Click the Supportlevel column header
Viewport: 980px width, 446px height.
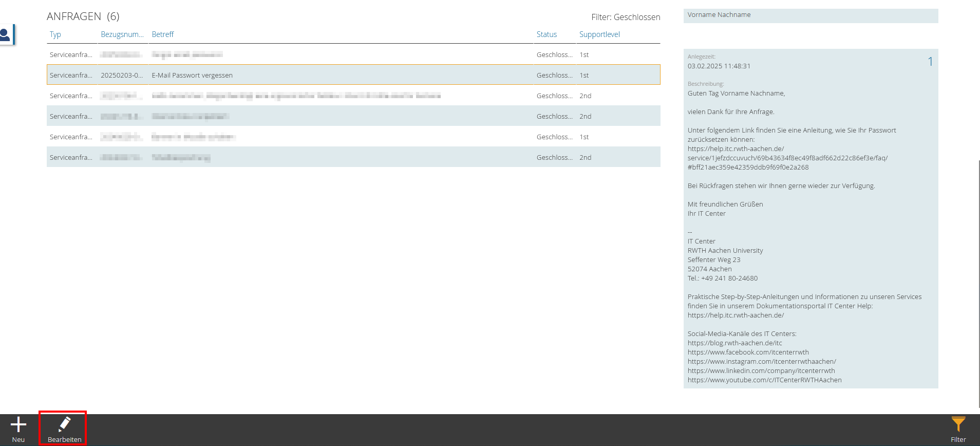(x=599, y=34)
